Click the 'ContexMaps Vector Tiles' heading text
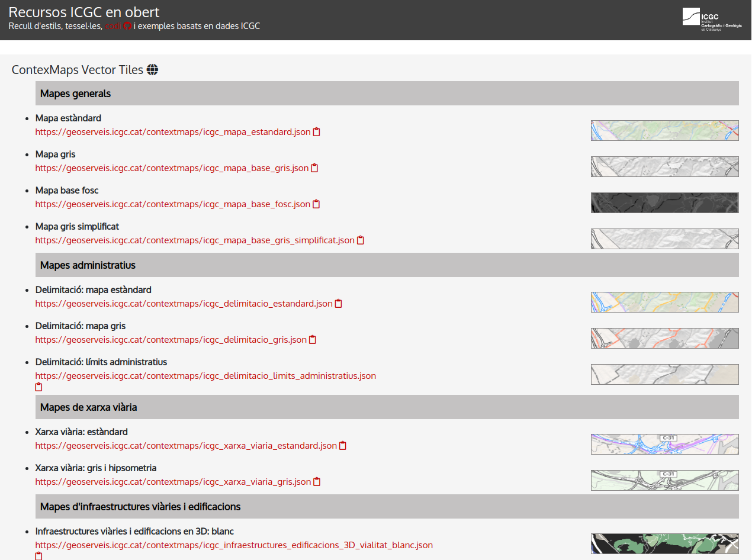752x560 pixels. point(78,70)
